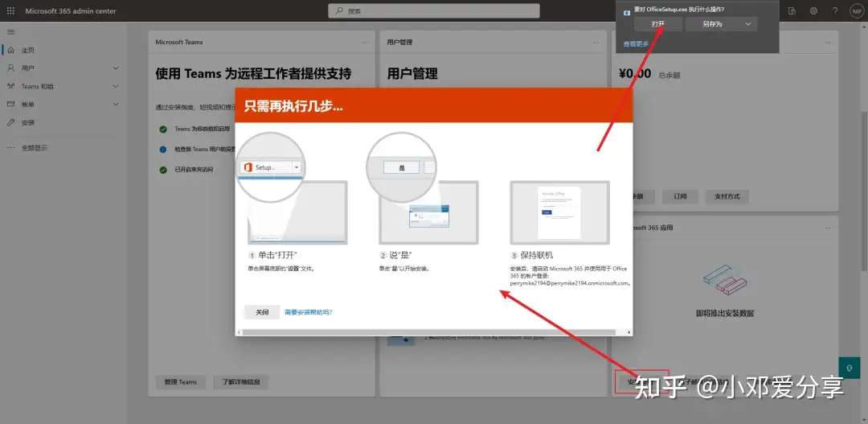Click green check beside Teams 为你的组织启用
This screenshot has width=868, height=424.
click(x=162, y=130)
